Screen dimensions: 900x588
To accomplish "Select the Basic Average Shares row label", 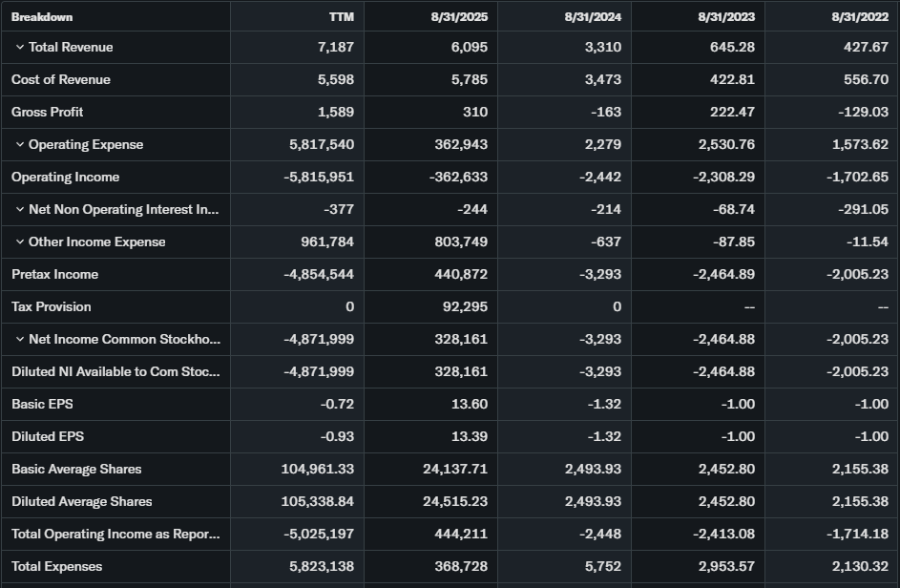I will click(x=76, y=470).
